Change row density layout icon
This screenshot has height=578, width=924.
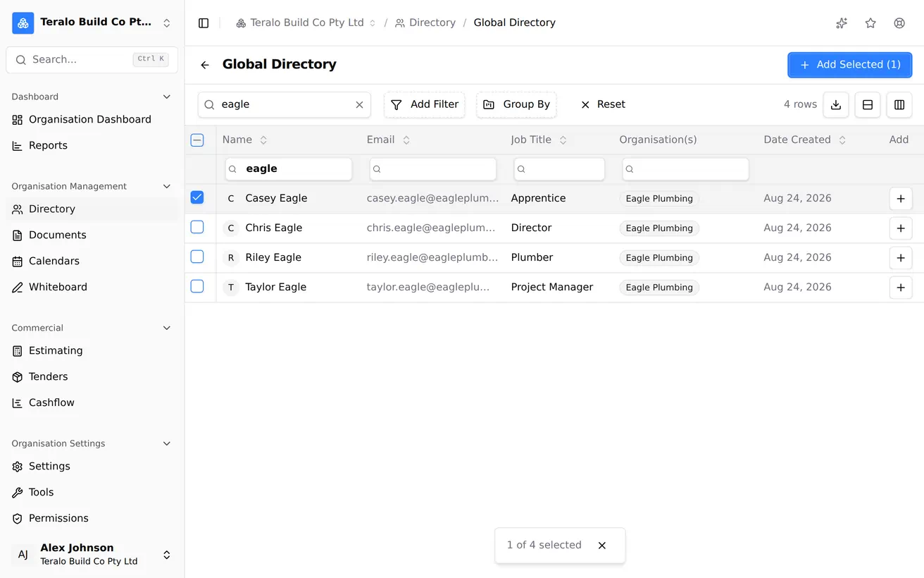point(868,104)
